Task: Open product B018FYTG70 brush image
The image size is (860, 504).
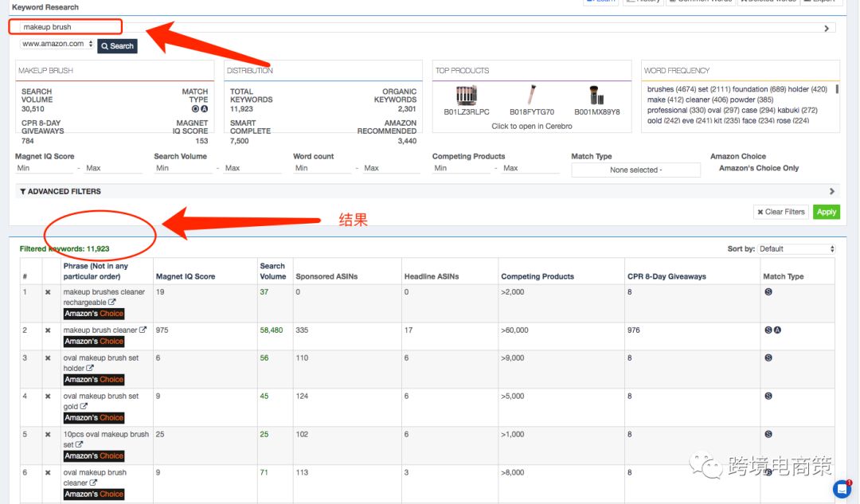Action: click(x=531, y=95)
